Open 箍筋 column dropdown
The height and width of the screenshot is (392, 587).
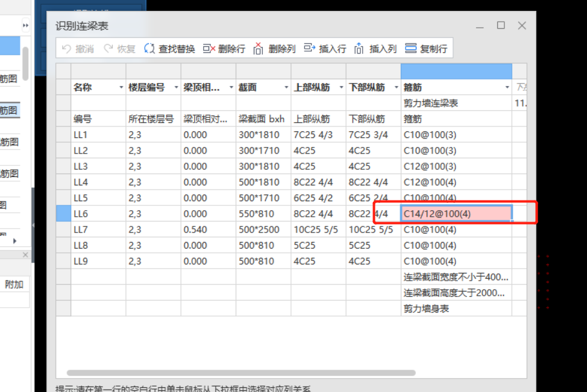coord(507,87)
